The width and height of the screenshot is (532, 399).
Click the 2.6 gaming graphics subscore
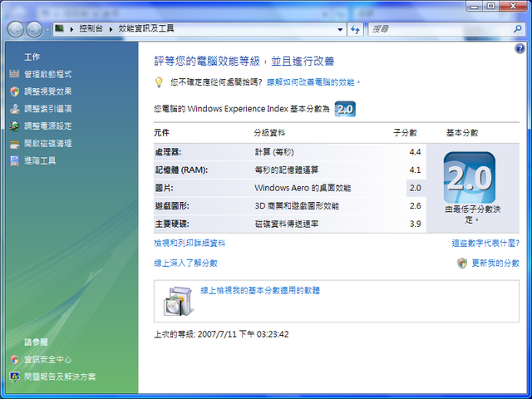coord(415,206)
